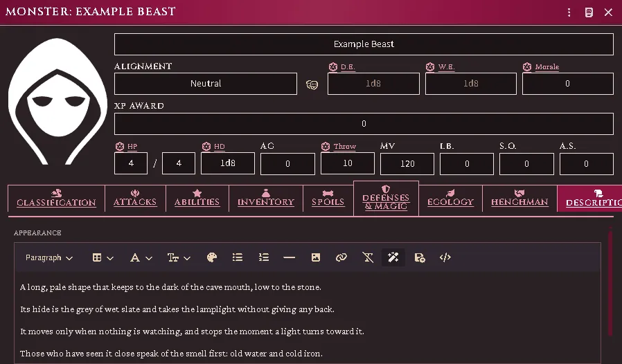The height and width of the screenshot is (364, 622).
Task: Open the insert table dropdown
Action: click(x=103, y=257)
